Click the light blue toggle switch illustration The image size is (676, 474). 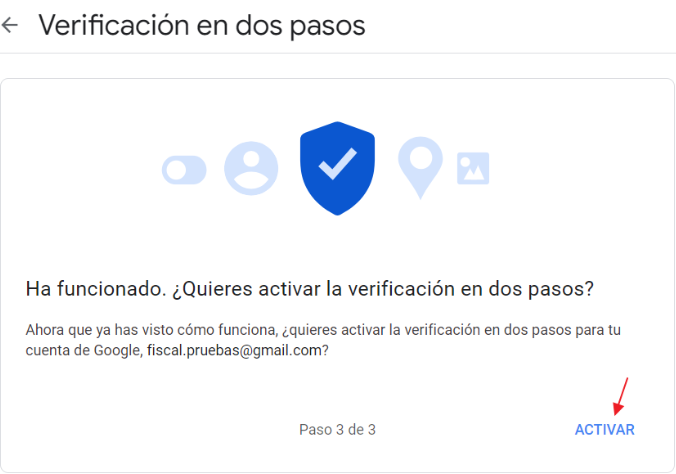click(184, 170)
